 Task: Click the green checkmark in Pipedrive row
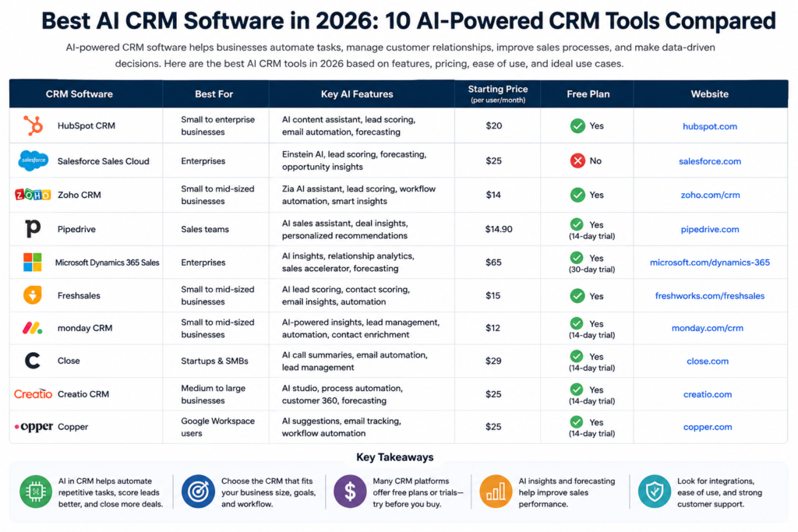[577, 224]
